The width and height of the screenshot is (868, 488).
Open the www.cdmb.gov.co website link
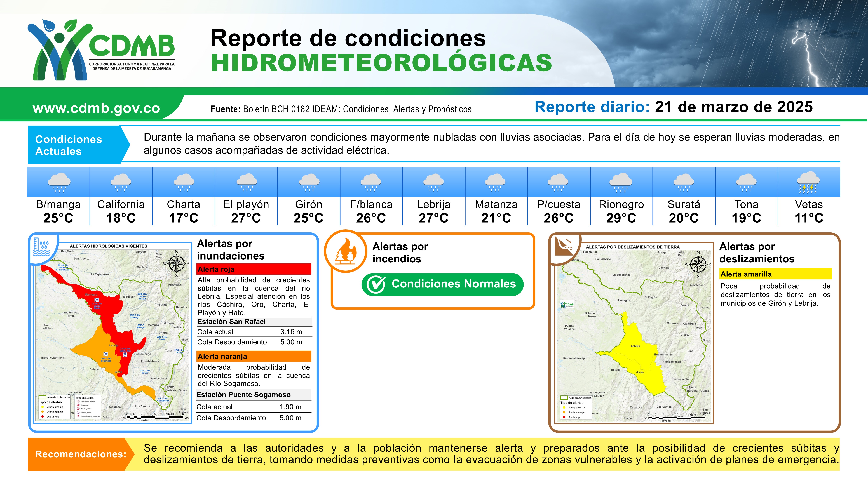96,108
